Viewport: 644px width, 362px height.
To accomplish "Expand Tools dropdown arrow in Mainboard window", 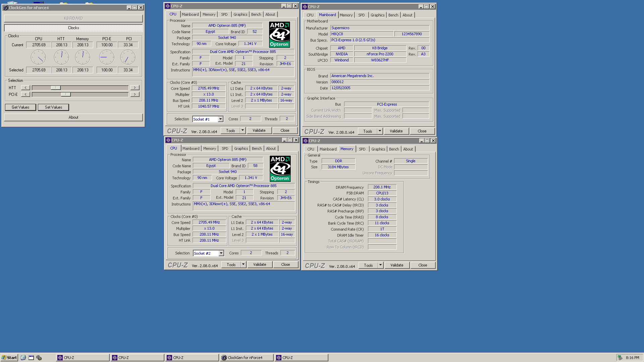I will (380, 131).
